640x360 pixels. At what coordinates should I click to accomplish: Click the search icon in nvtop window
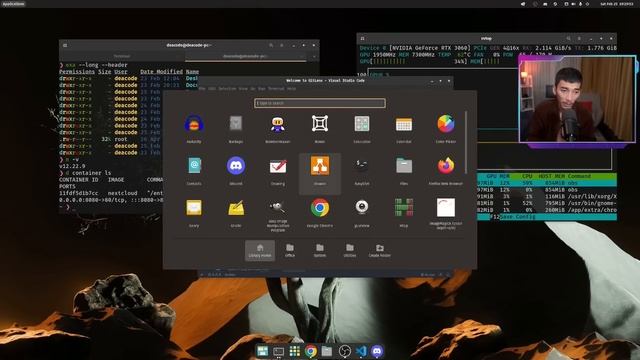[x=568, y=38]
